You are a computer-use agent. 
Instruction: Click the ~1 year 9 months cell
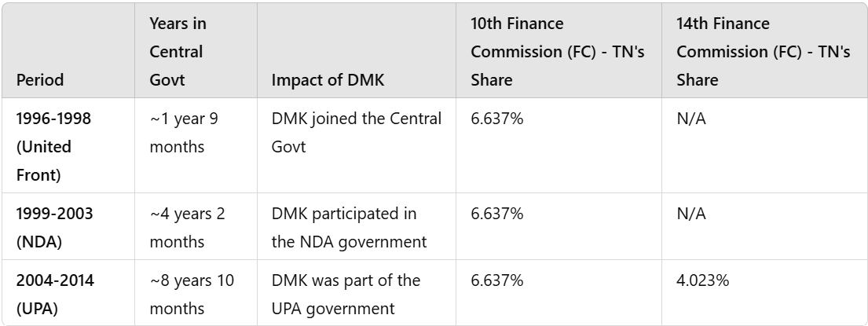pyautogui.click(x=182, y=133)
